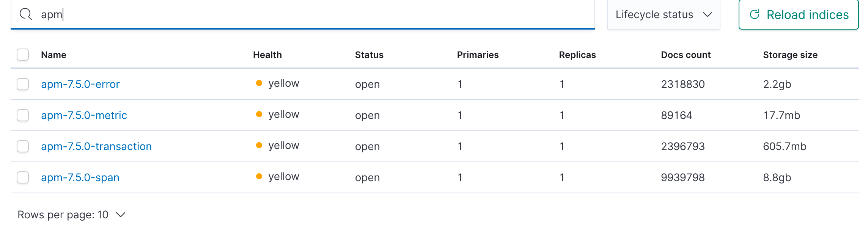This screenshot has height=232, width=868.
Task: Click yellow health dot for apm-7.5.0-error
Action: pos(259,83)
